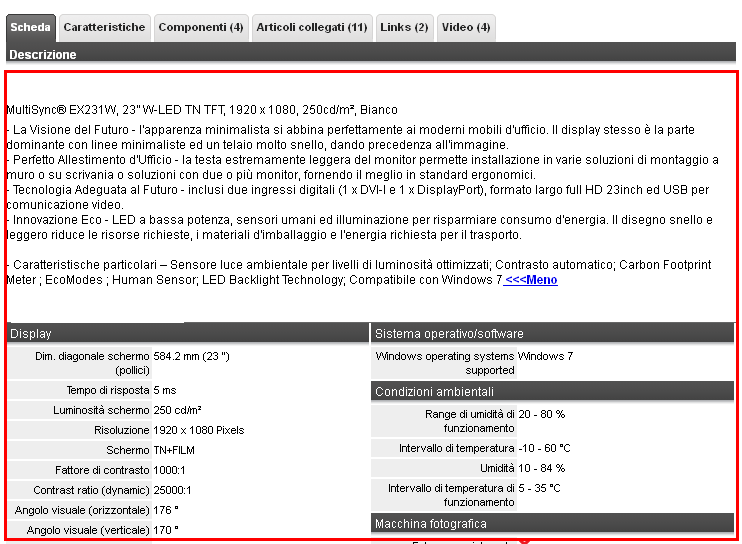This screenshot has width=742, height=544.
Task: Click the value 20 - 80 %
Action: 542,414
